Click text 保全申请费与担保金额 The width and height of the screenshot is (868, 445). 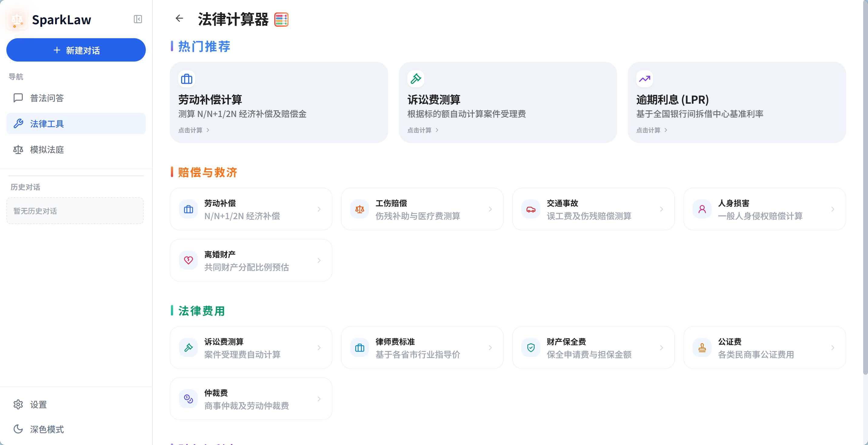(x=589, y=355)
